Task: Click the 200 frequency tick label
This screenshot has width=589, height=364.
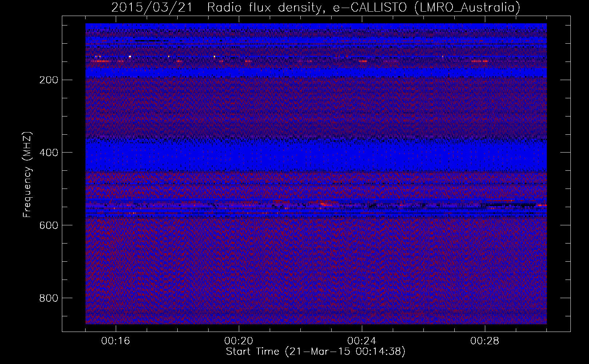Action: click(48, 80)
